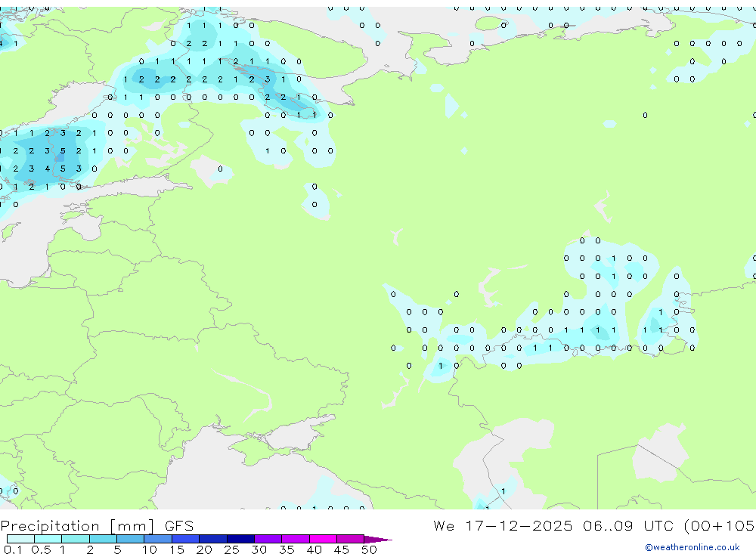This screenshot has height=554, width=756.
Task: Click the '20' legend scale label
Action: (204, 549)
